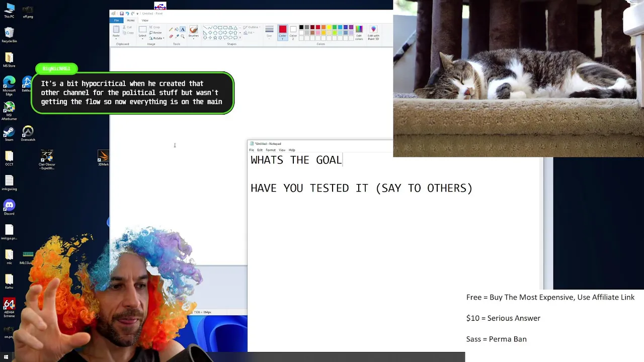Open the AIDA64 Extreme desktop icon

click(9, 308)
